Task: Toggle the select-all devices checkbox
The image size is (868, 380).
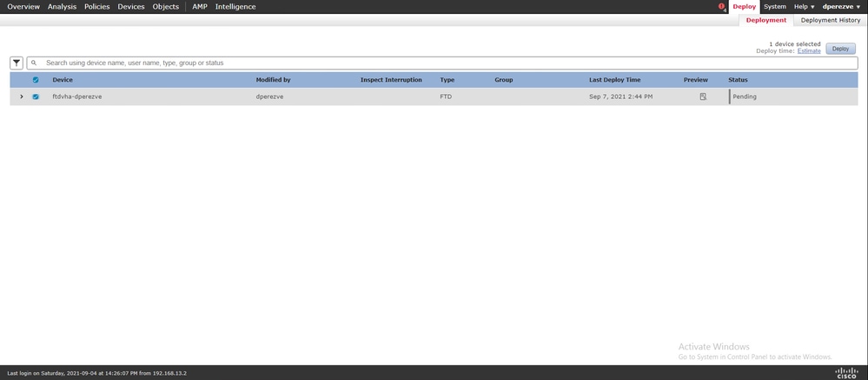Action: click(x=36, y=80)
